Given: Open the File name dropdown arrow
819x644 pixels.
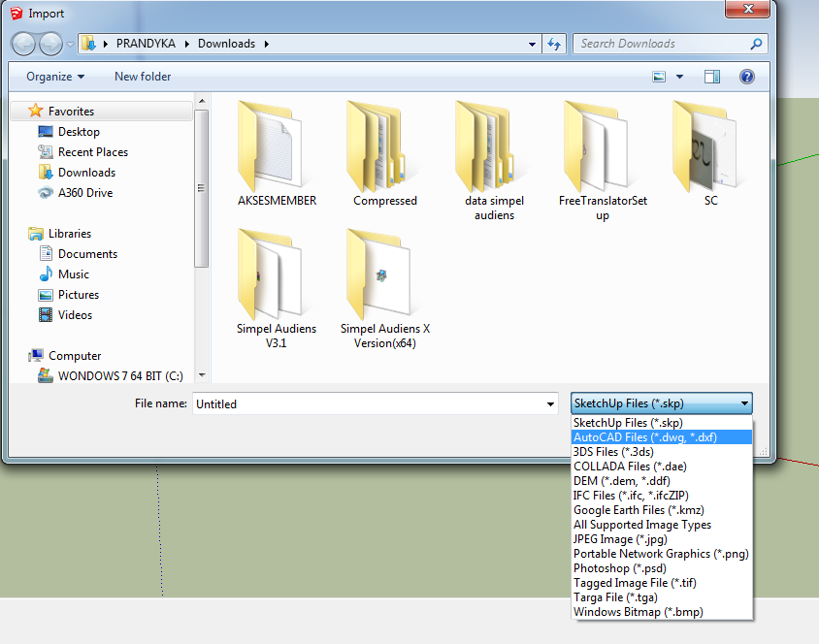Looking at the screenshot, I should pyautogui.click(x=550, y=403).
